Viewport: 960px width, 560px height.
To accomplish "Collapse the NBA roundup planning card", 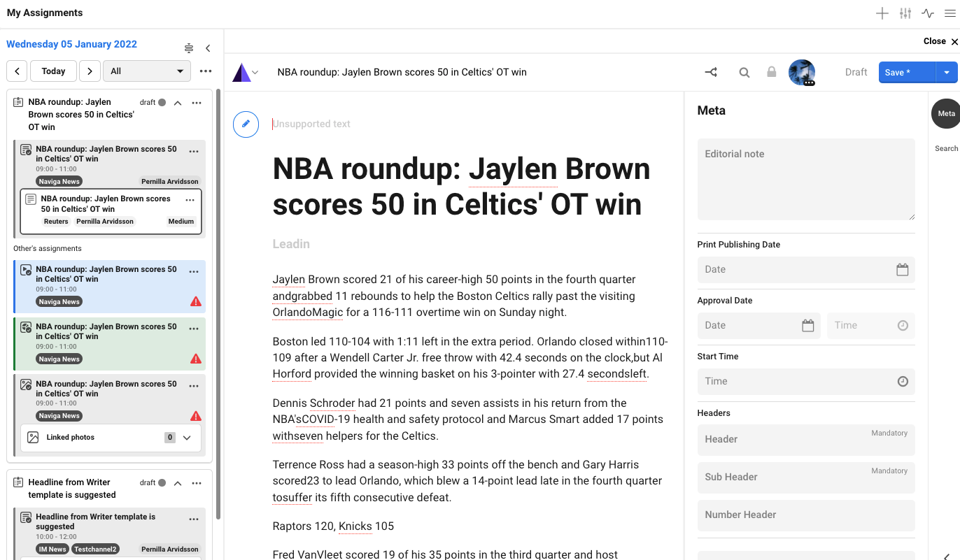I will [178, 103].
